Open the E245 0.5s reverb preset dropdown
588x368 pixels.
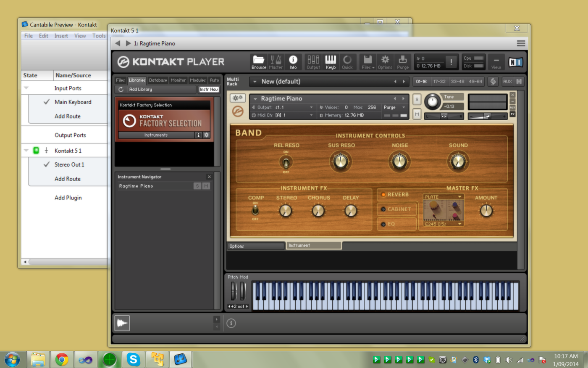pyautogui.click(x=443, y=224)
